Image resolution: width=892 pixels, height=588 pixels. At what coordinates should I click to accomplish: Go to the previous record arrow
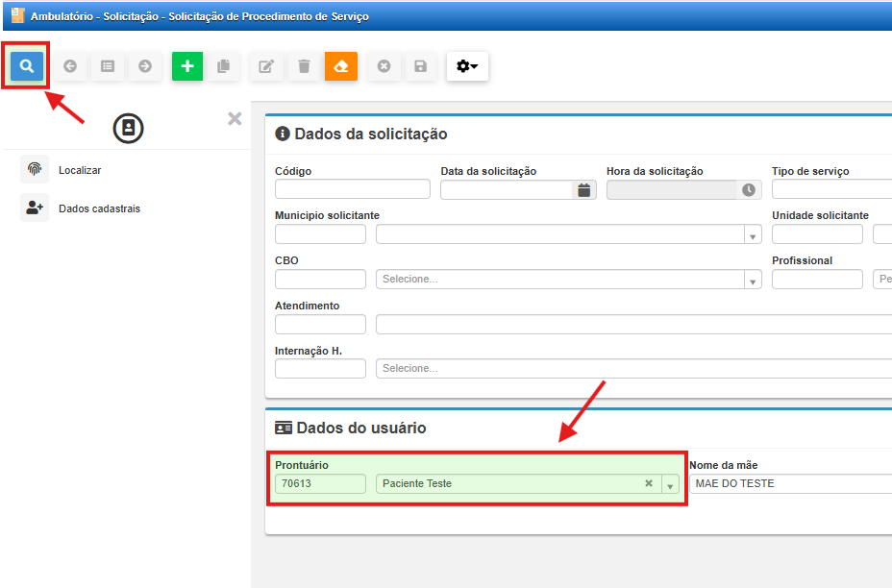pos(70,66)
